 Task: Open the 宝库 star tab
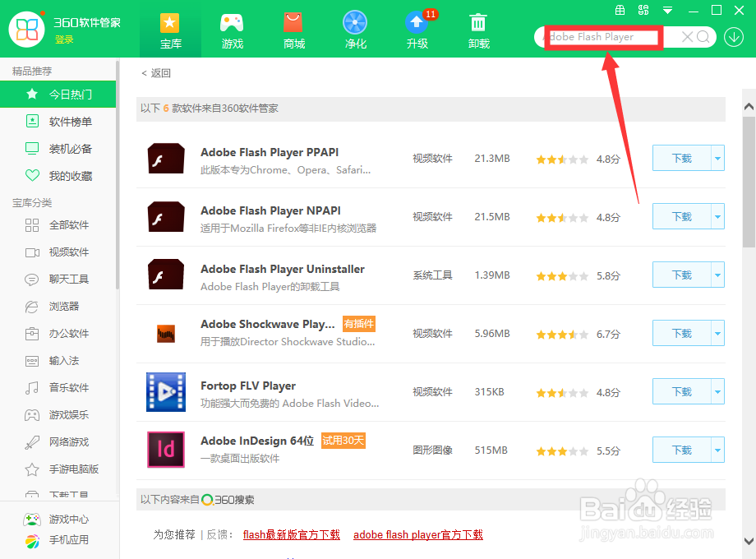pos(170,30)
